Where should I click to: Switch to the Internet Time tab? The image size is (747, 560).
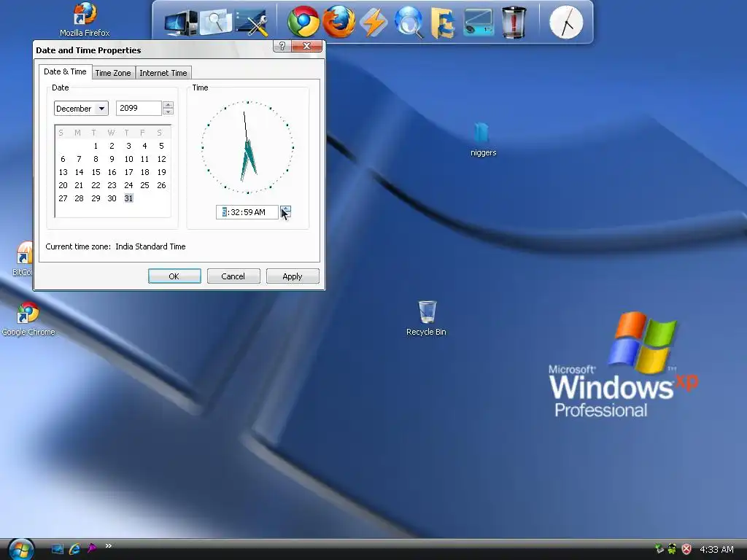click(x=163, y=73)
